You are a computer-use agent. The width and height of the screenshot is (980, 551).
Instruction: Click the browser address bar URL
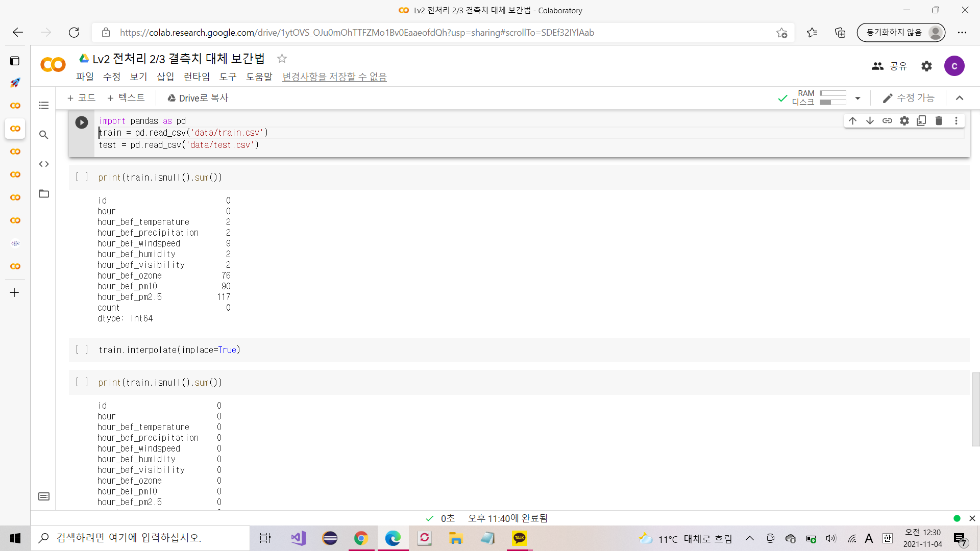point(357,33)
